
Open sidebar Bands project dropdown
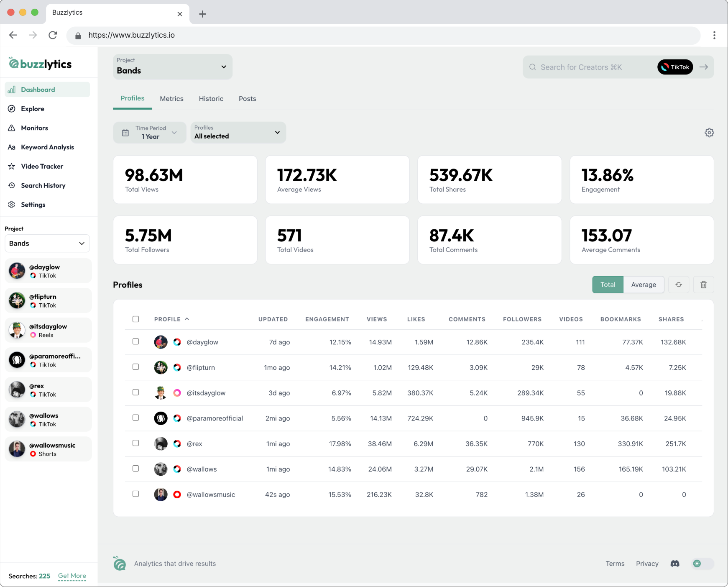click(47, 244)
